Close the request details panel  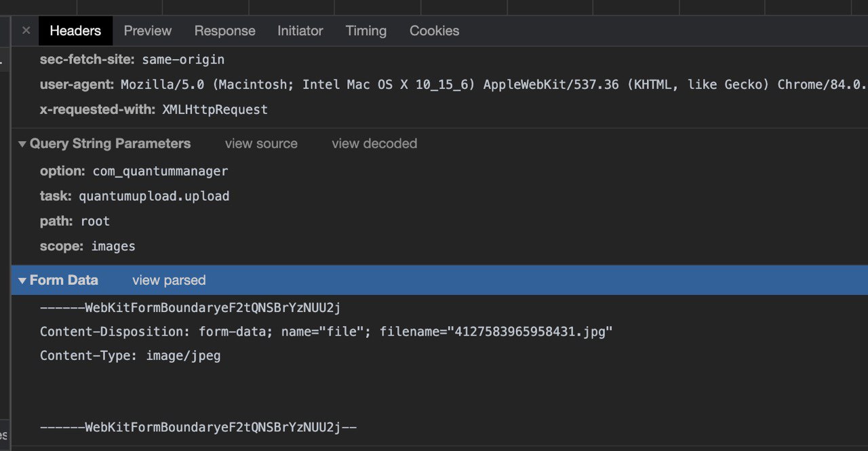[26, 31]
